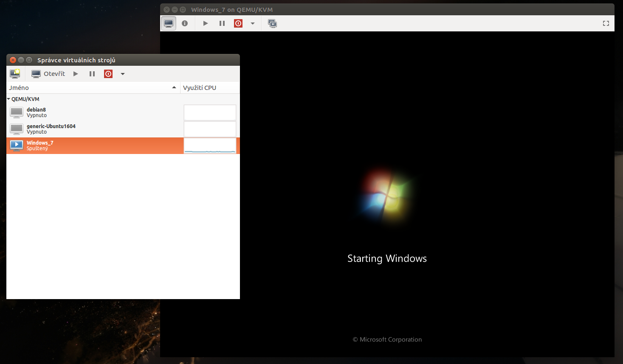623x364 pixels.
Task: Collapse the QEMU/KVM connection tree
Action: point(8,99)
